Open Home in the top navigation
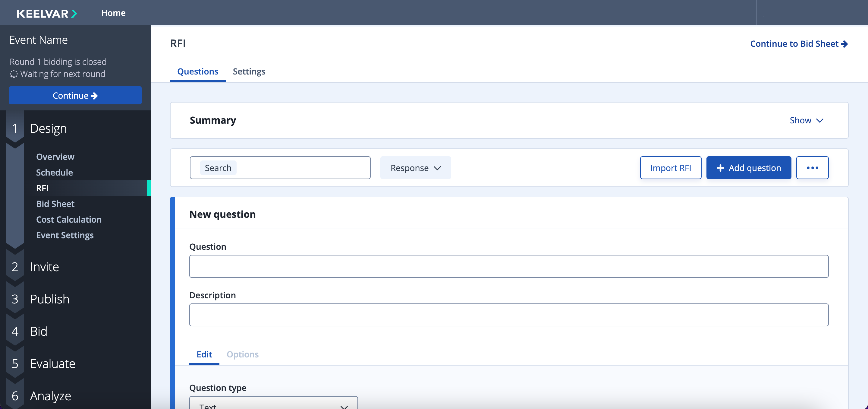This screenshot has width=868, height=409. pyautogui.click(x=113, y=13)
